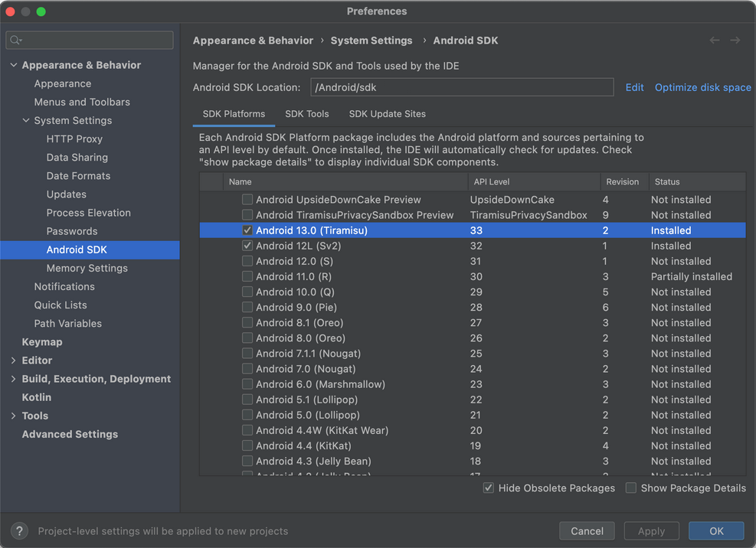Check Android 12.0 (S) checkbox
This screenshot has height=548, width=756.
(x=247, y=261)
